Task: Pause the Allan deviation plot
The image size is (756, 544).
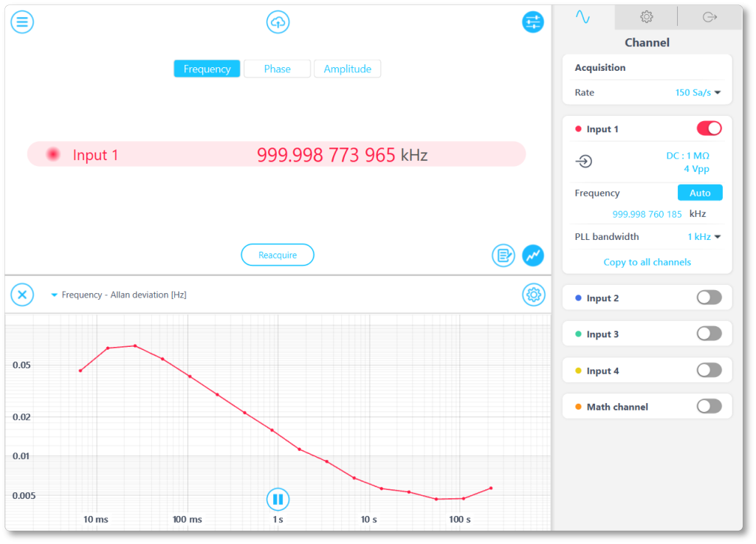Action: tap(278, 499)
